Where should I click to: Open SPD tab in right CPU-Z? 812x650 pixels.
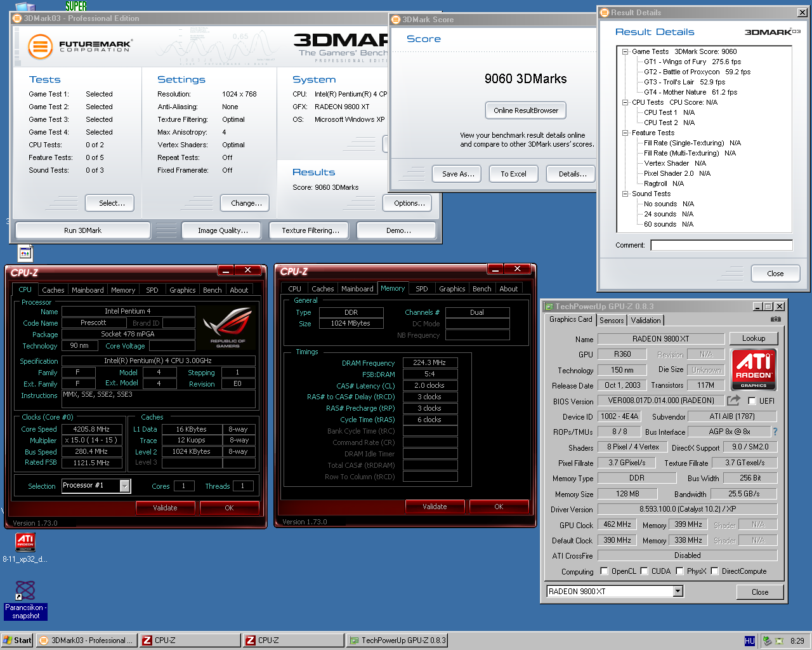pyautogui.click(x=422, y=289)
